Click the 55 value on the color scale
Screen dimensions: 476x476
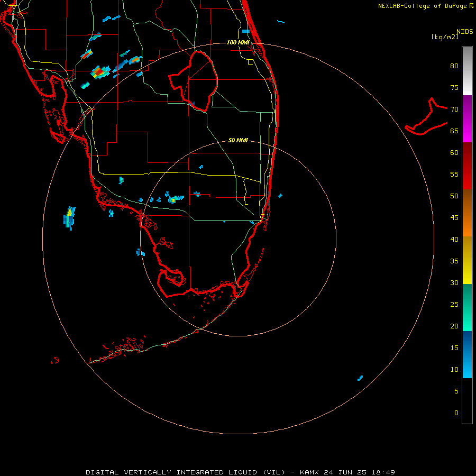[x=454, y=174]
